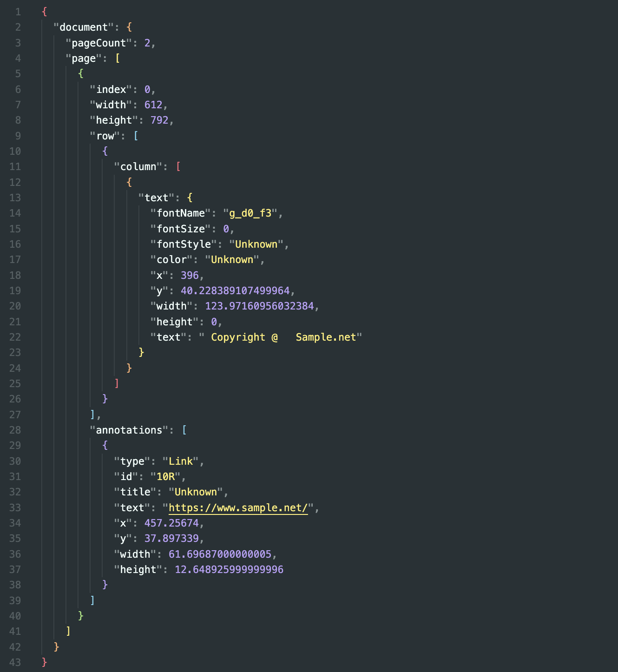
Task: Click the title value Unknown
Action: (196, 492)
